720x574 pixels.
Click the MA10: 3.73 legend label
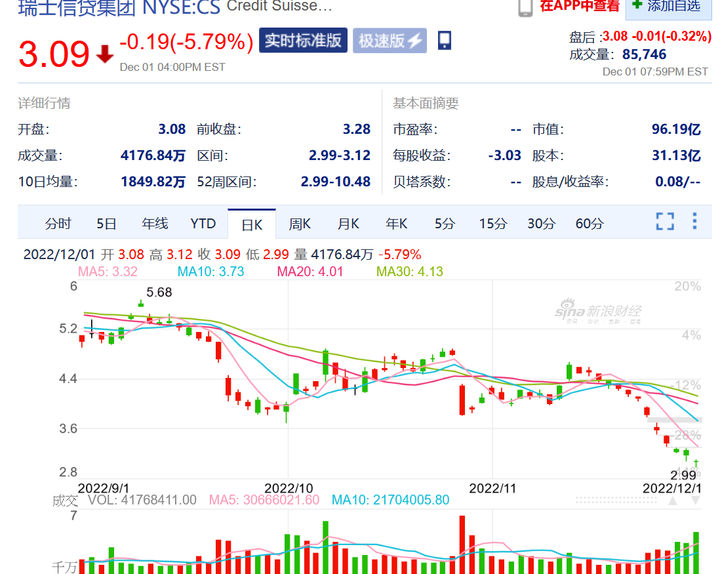tap(211, 271)
